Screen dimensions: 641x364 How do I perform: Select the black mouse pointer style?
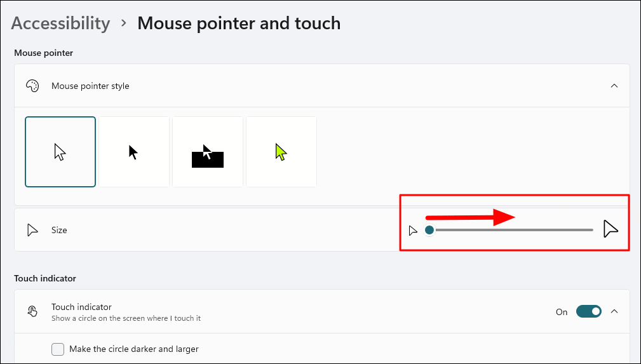tap(134, 152)
